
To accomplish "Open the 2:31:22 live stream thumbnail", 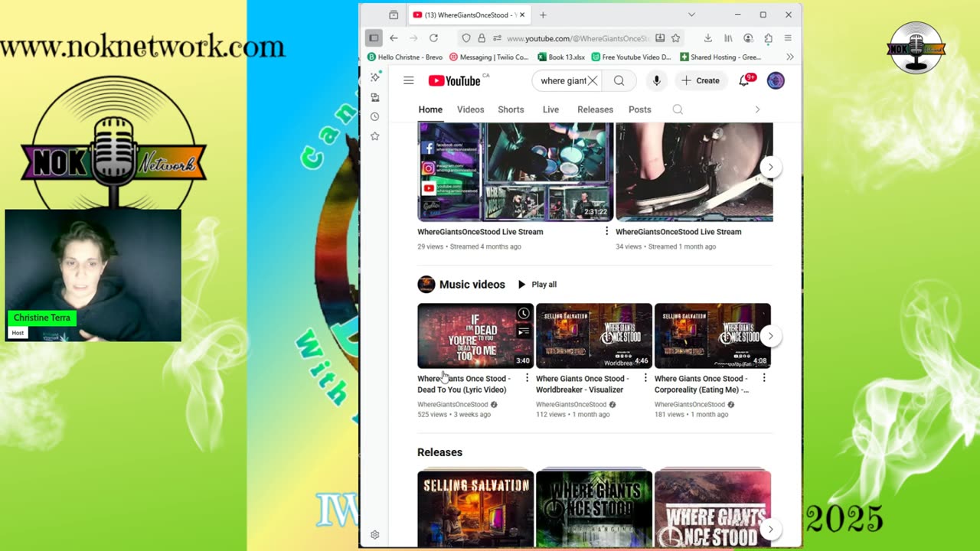I will [x=515, y=171].
